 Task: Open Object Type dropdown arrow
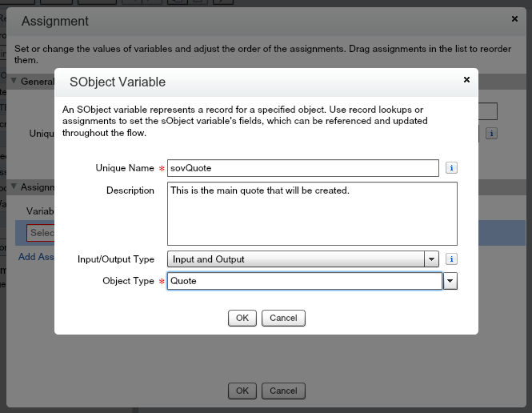(x=450, y=282)
